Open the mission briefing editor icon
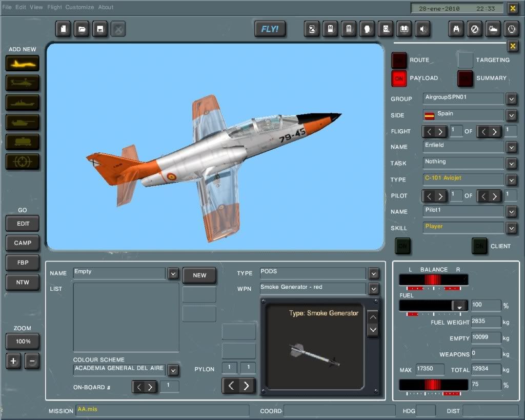Image resolution: width=525 pixels, height=420 pixels. [x=330, y=29]
